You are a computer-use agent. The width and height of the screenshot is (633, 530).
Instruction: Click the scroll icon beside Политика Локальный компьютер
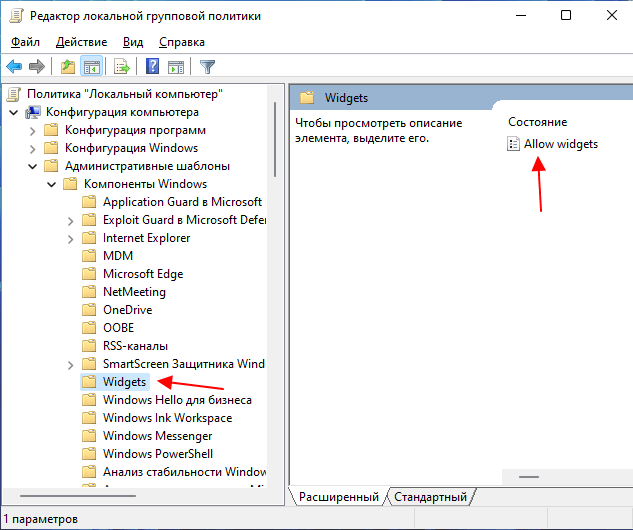[x=13, y=94]
